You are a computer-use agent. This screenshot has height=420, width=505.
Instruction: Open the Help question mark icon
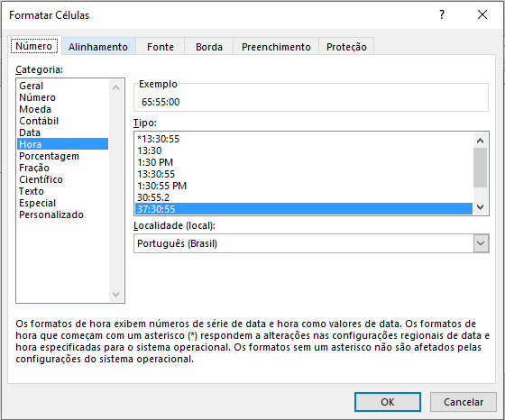442,14
